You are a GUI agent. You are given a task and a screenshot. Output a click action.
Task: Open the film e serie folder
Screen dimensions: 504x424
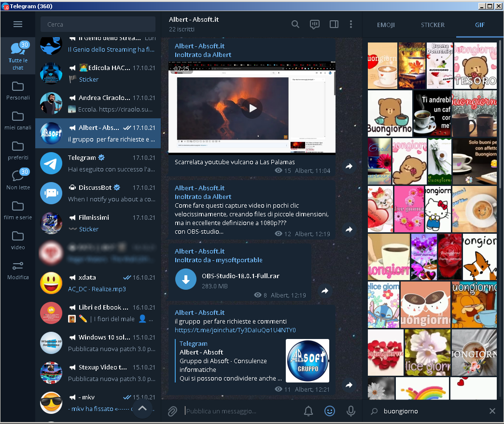point(18,211)
